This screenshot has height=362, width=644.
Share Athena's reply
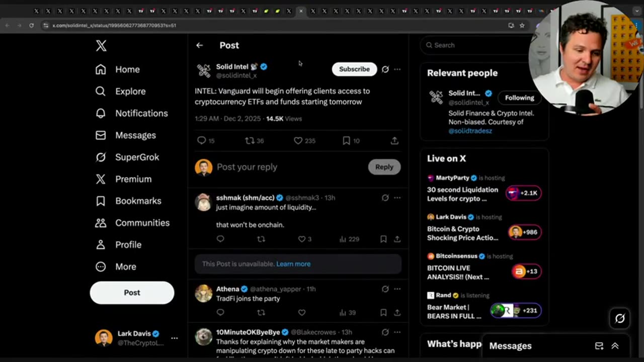coord(397,313)
